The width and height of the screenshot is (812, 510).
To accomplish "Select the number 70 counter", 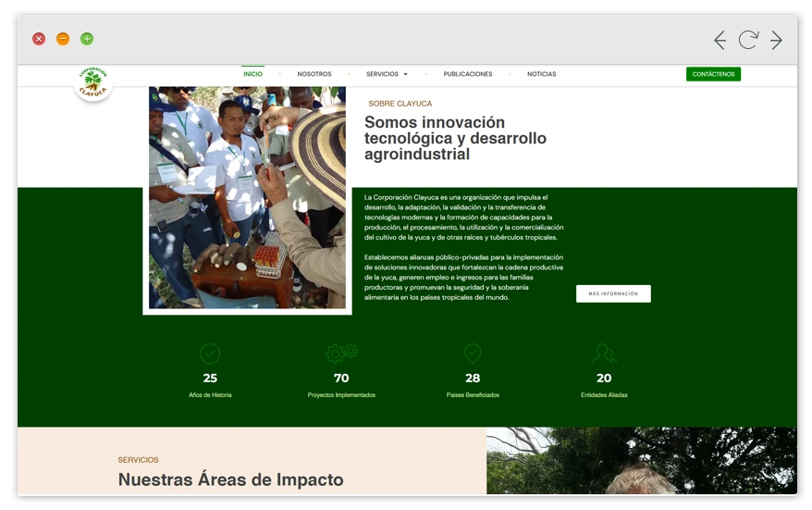I will (x=341, y=378).
